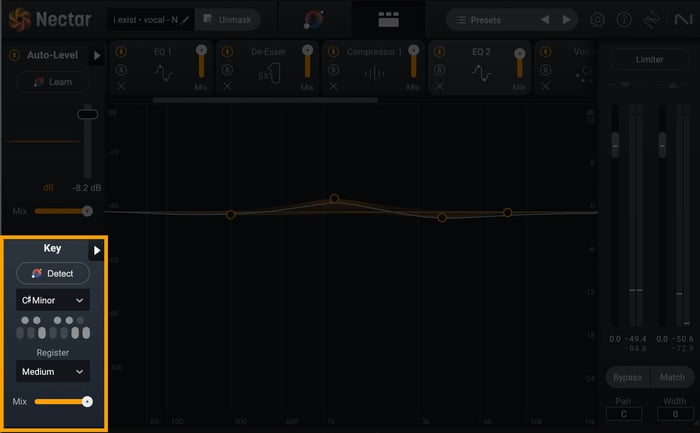Viewport: 700px width, 433px height.
Task: Solo the De-Esser module
Action: (x=227, y=70)
